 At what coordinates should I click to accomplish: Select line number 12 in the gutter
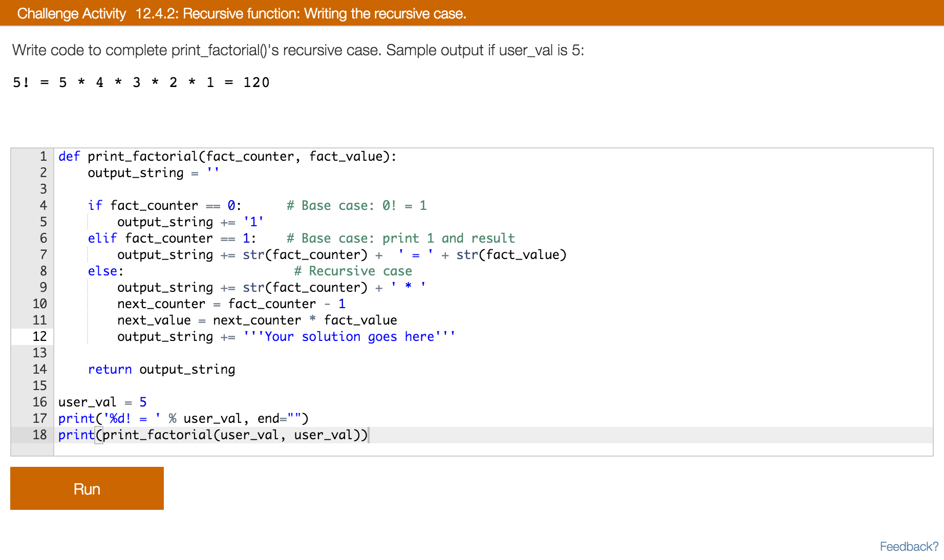pos(39,336)
